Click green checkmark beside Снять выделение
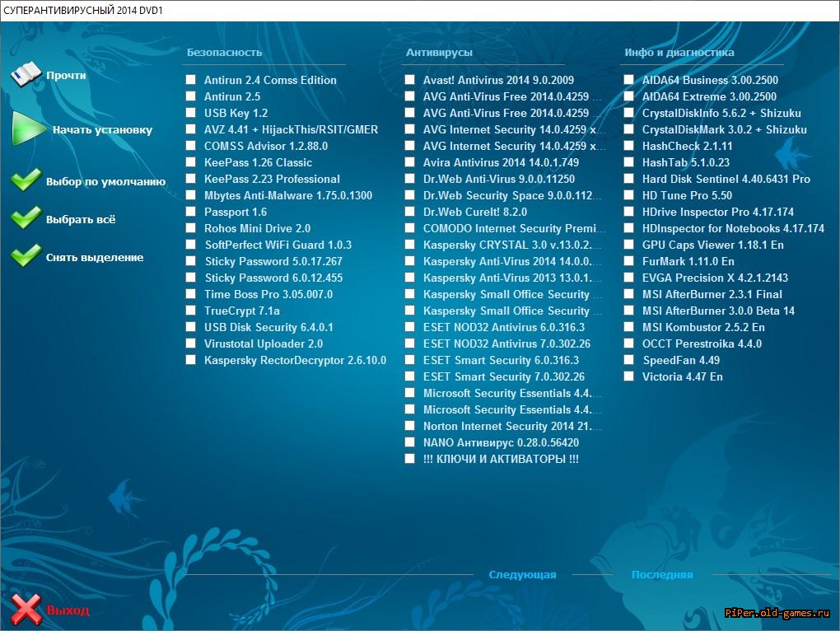This screenshot has width=840, height=631. tap(26, 256)
